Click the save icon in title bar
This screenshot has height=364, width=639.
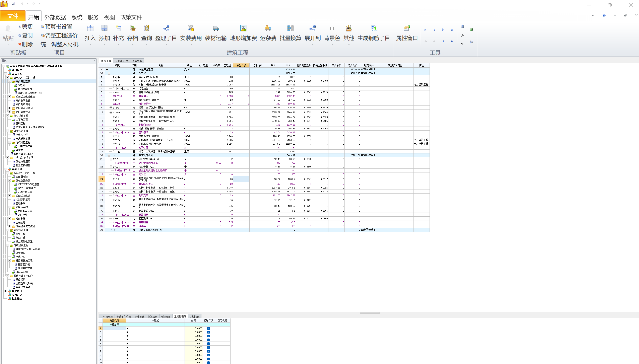(x=13, y=4)
